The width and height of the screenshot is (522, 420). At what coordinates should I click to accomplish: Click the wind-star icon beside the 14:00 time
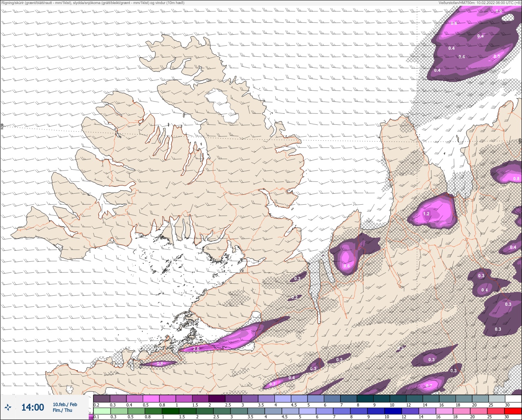point(8,407)
